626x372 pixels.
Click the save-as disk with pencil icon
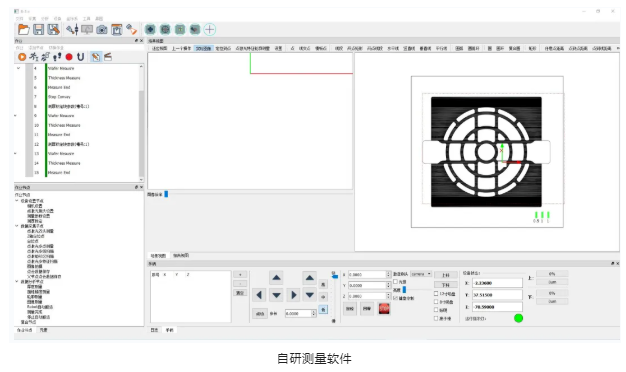coord(53,29)
